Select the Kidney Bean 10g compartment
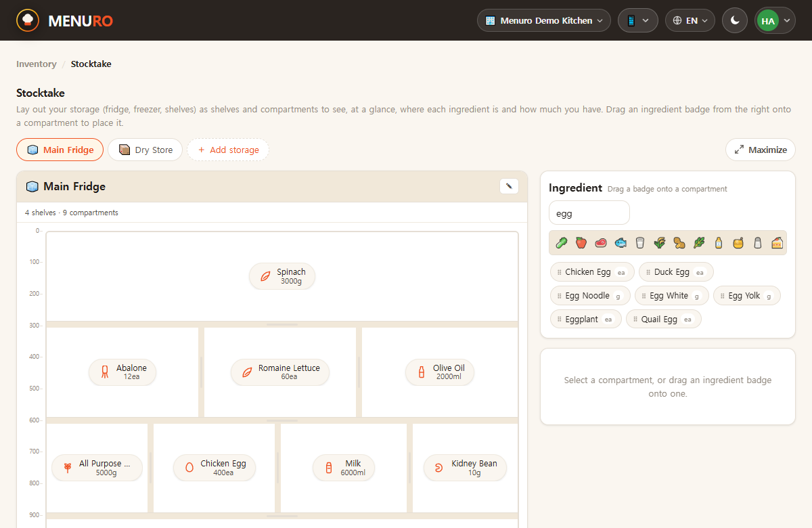The image size is (812, 528). coord(466,468)
